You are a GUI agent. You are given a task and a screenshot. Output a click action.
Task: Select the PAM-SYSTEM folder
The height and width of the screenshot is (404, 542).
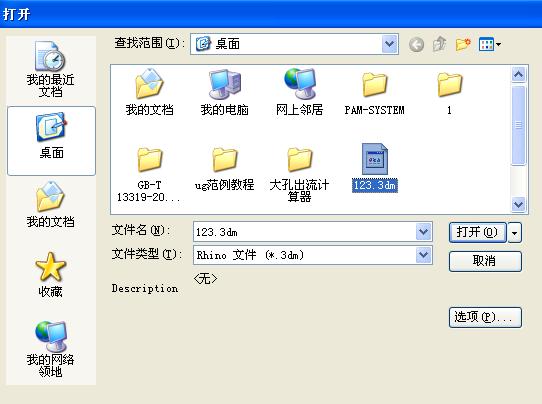pyautogui.click(x=374, y=93)
